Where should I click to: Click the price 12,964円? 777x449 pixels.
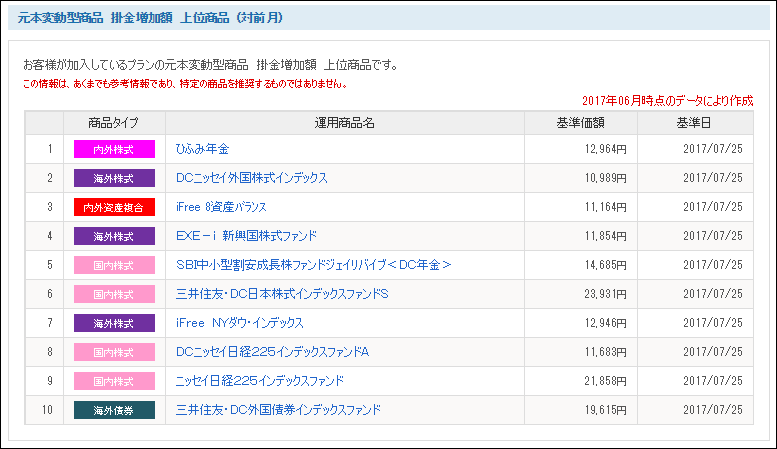606,149
